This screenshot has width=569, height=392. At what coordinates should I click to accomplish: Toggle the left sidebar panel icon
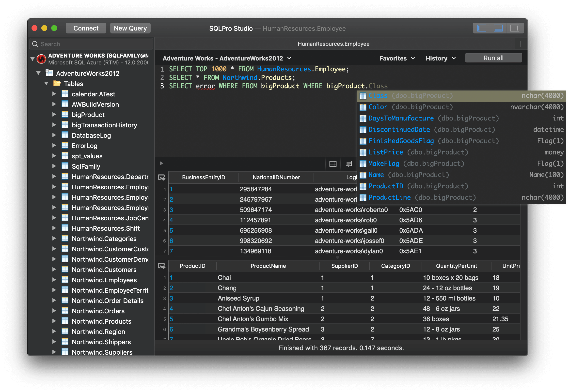482,28
